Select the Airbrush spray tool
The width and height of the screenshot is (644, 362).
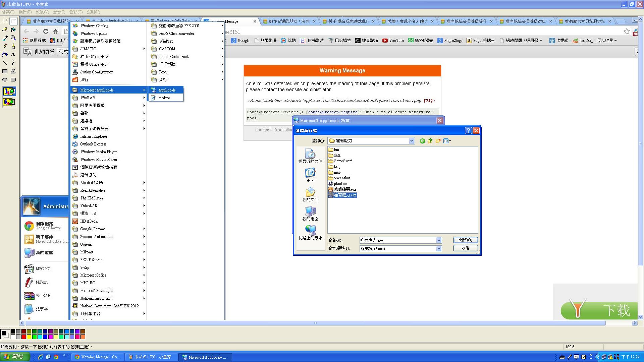[5, 54]
